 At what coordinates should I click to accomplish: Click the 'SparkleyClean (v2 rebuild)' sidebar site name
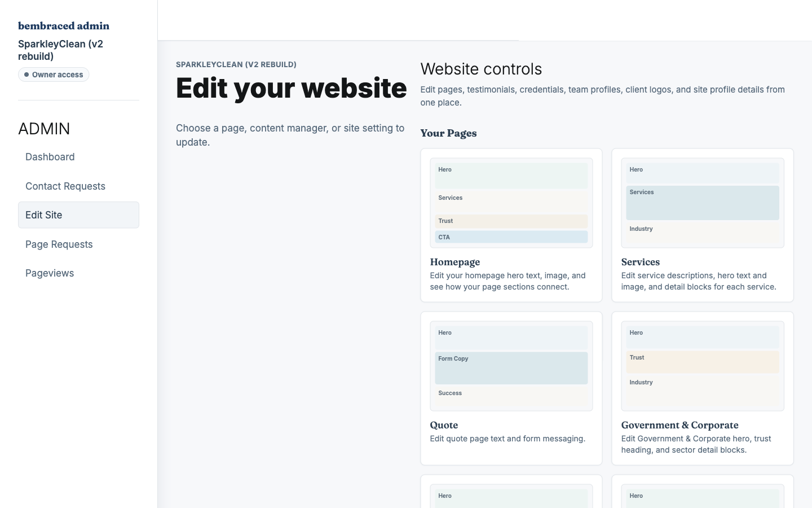[x=60, y=50]
